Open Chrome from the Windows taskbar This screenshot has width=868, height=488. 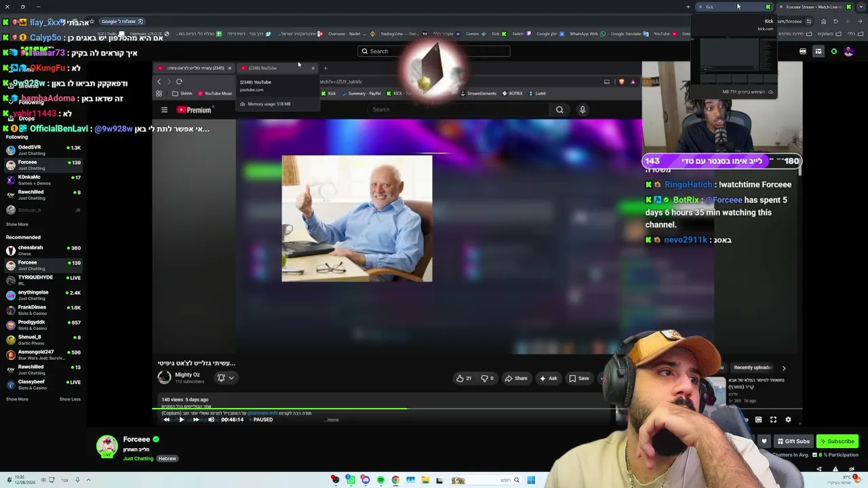click(395, 481)
